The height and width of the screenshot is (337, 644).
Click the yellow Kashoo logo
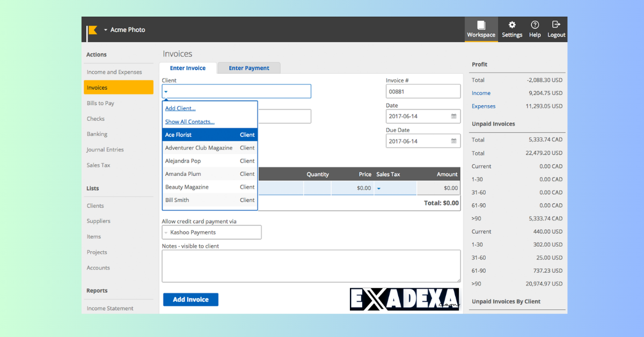point(91,30)
